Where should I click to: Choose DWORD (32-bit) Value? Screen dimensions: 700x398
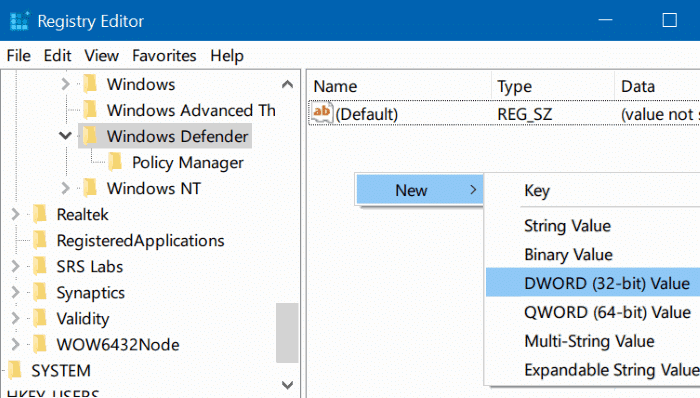pyautogui.click(x=593, y=282)
